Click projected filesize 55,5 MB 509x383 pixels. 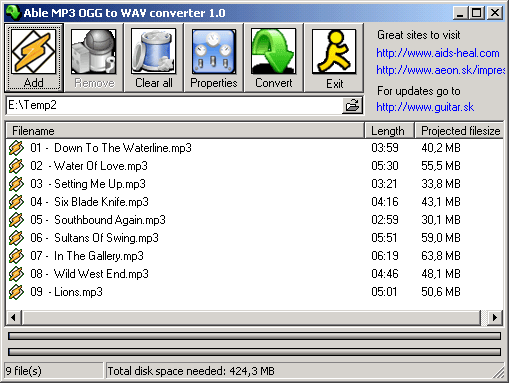441,166
